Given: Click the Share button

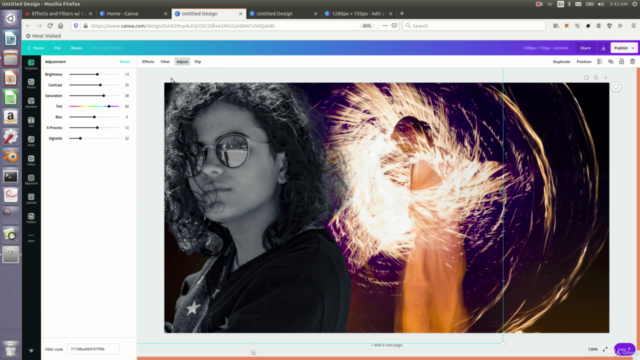Looking at the screenshot, I should click(585, 48).
